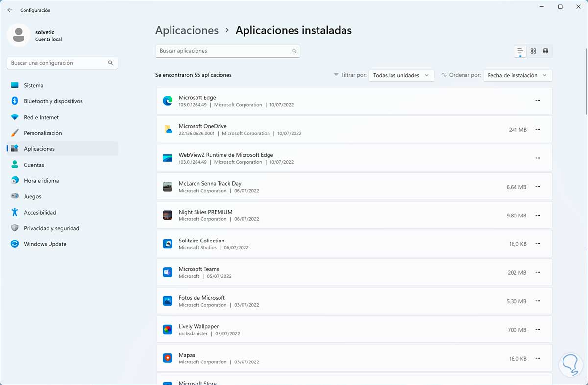
Task: Click the Aplicaciones instaladas heading
Action: pyautogui.click(x=294, y=30)
